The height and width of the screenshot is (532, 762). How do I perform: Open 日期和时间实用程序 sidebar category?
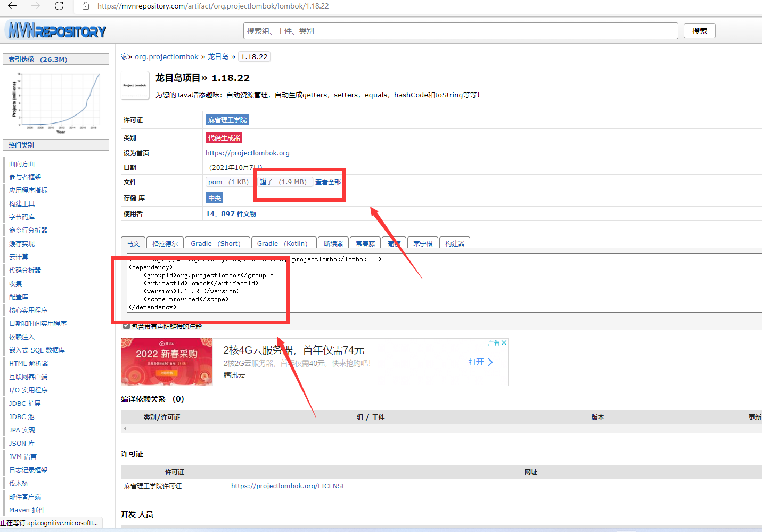click(38, 323)
